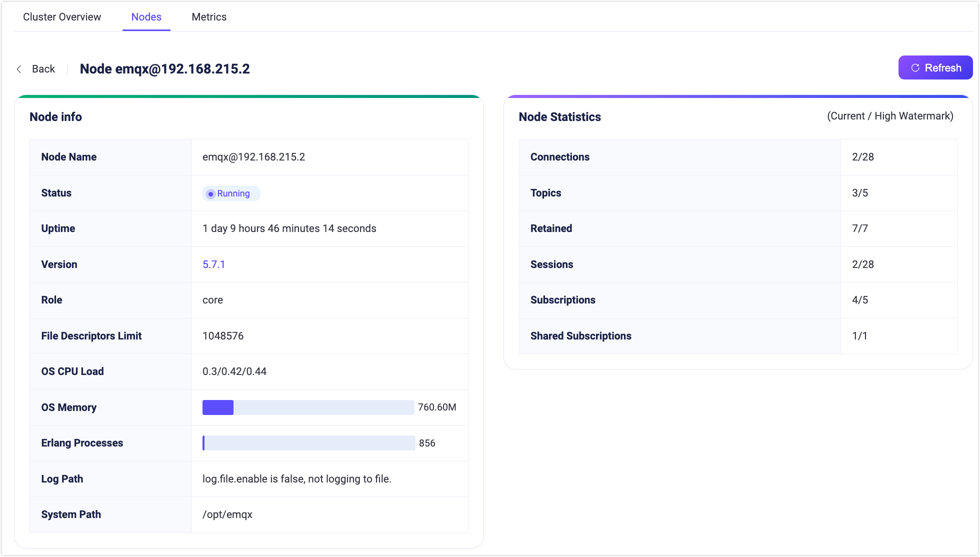The image size is (980, 557).
Task: Click the Node Statistics panel heading
Action: pos(559,117)
